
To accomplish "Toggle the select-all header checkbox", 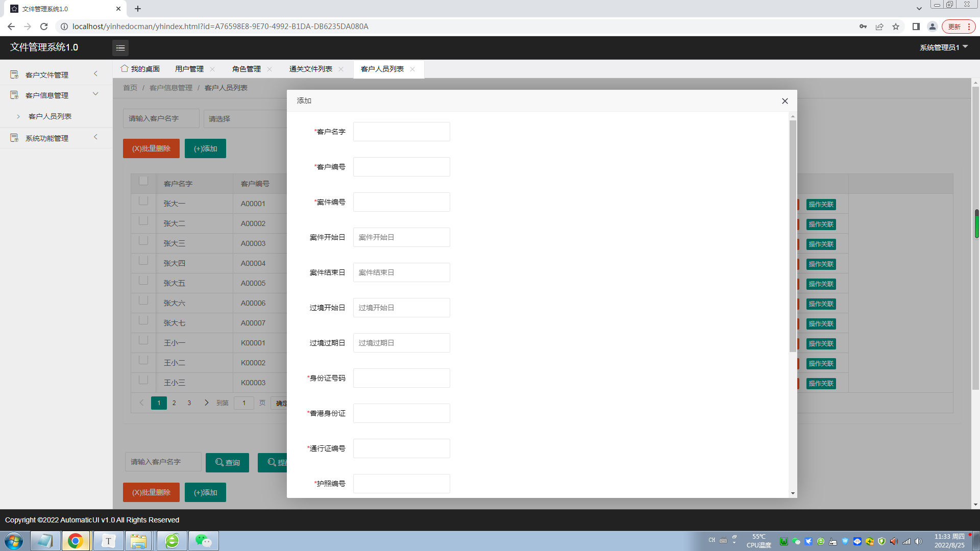I will click(143, 181).
